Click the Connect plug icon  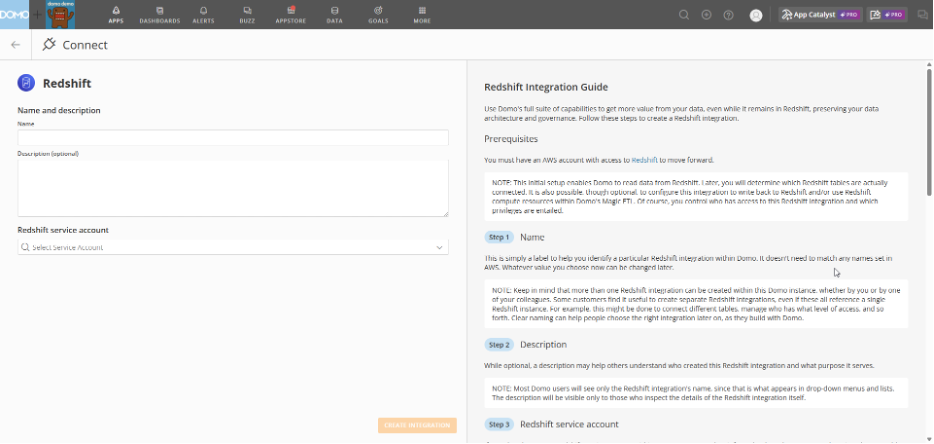pyautogui.click(x=49, y=44)
